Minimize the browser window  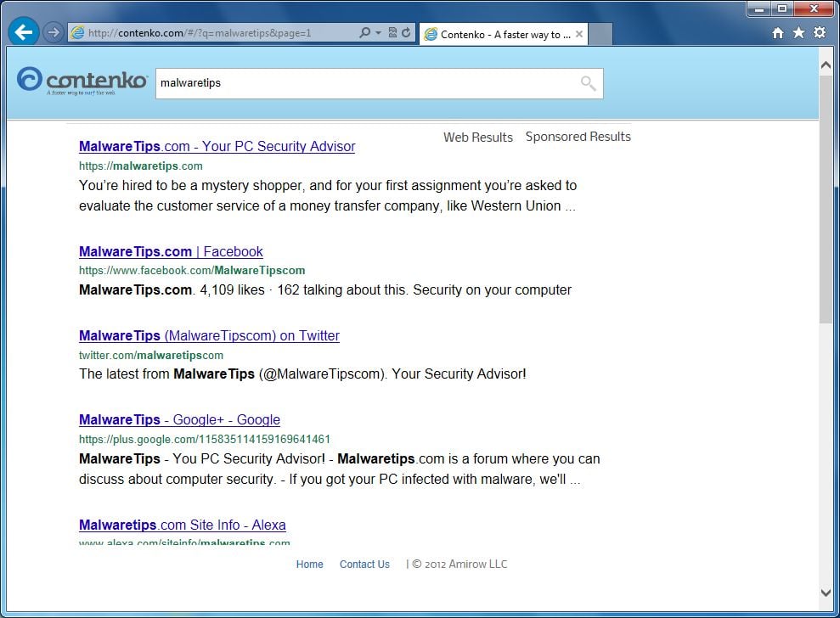pos(758,8)
